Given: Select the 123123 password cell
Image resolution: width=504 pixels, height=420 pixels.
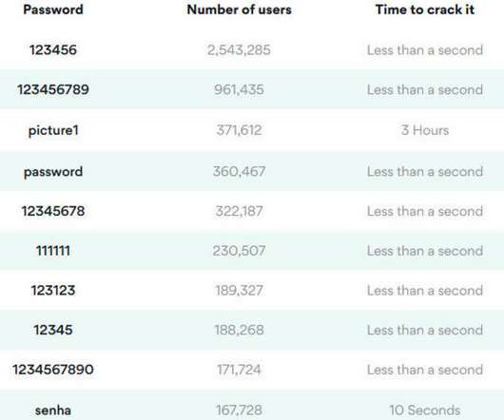Looking at the screenshot, I should tap(53, 290).
